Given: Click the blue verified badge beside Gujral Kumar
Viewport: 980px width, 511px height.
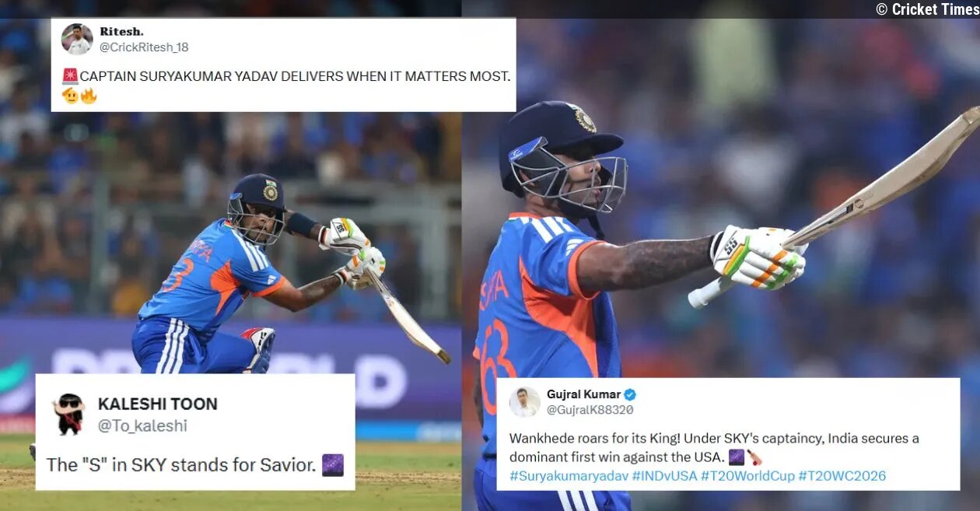Looking at the screenshot, I should [x=630, y=394].
